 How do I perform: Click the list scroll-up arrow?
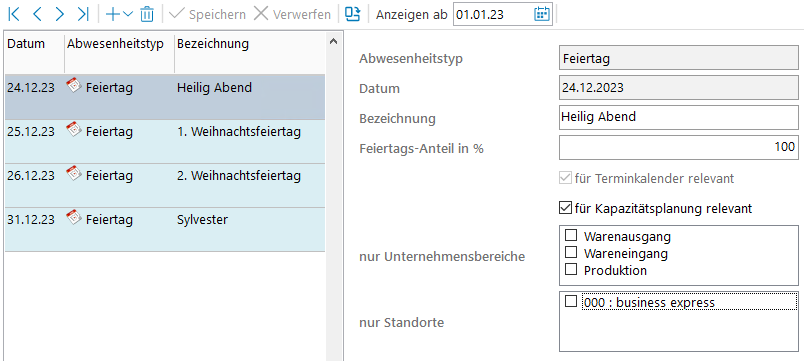(x=333, y=42)
